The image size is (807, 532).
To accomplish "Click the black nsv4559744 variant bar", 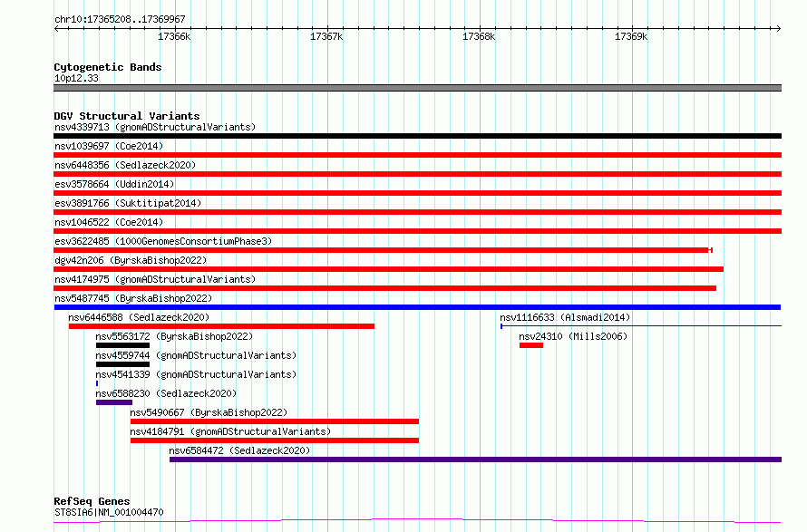I will tap(122, 364).
